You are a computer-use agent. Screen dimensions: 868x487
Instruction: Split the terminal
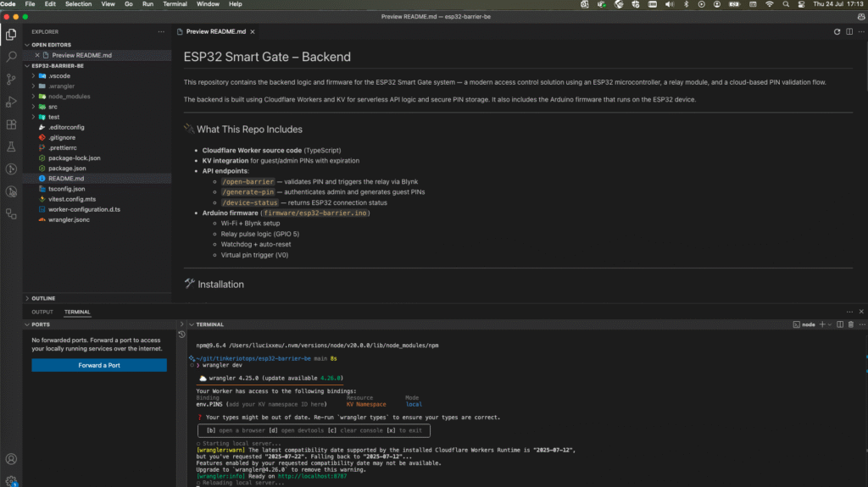click(840, 324)
